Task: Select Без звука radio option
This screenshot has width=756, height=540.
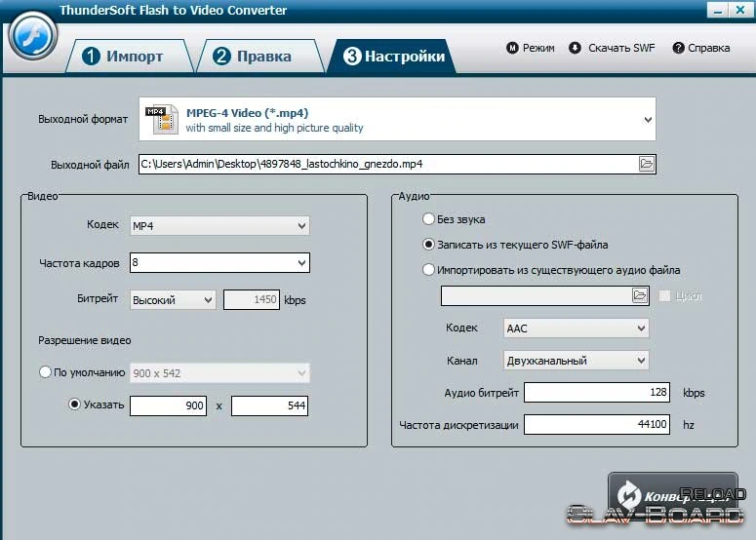Action: 428,219
